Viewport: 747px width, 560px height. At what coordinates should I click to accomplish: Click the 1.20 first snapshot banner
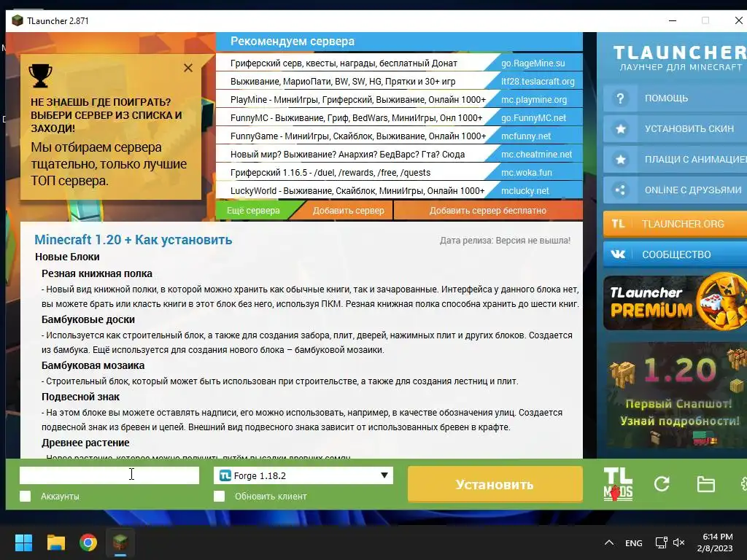[x=676, y=395]
